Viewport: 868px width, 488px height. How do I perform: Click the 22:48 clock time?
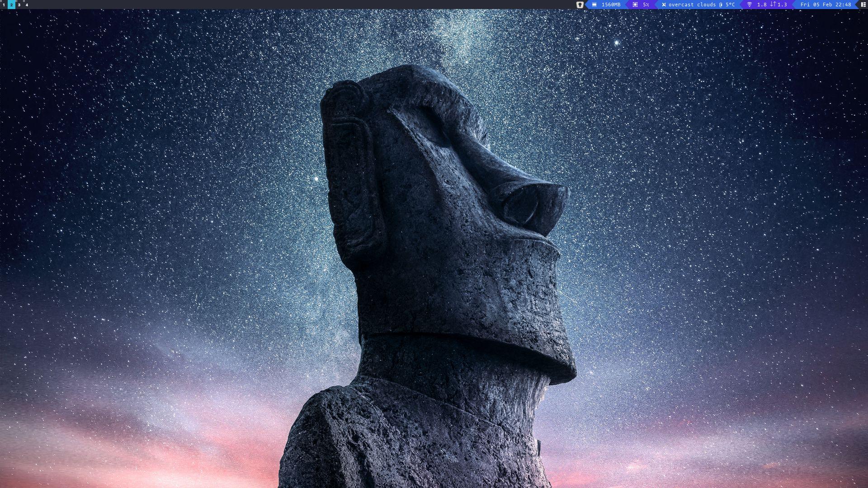tap(844, 5)
